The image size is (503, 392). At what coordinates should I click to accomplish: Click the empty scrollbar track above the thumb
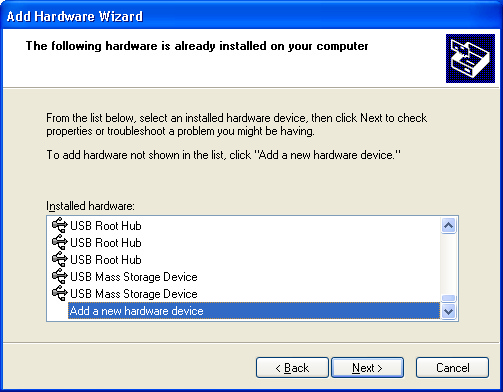(x=449, y=264)
